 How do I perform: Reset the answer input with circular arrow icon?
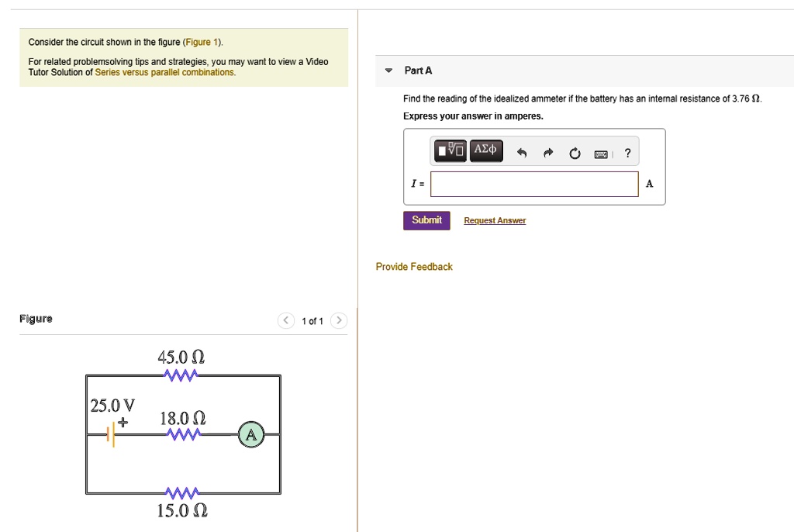[x=574, y=153]
